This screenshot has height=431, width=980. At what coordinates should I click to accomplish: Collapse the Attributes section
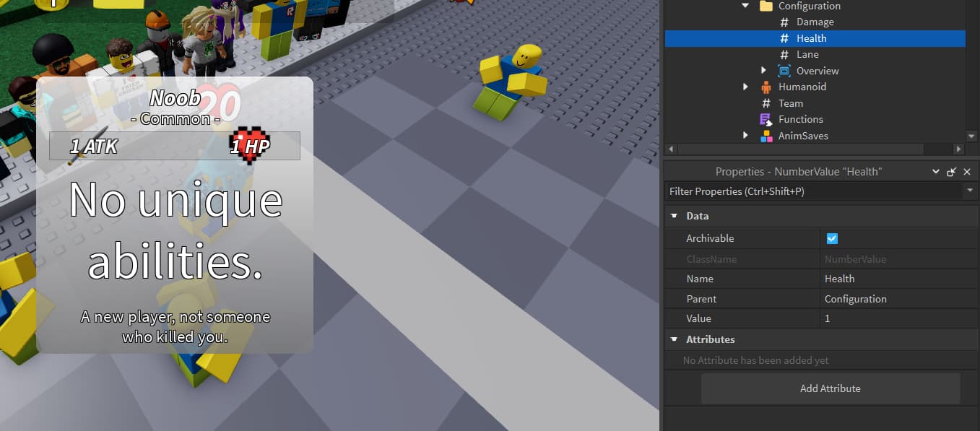(x=674, y=339)
